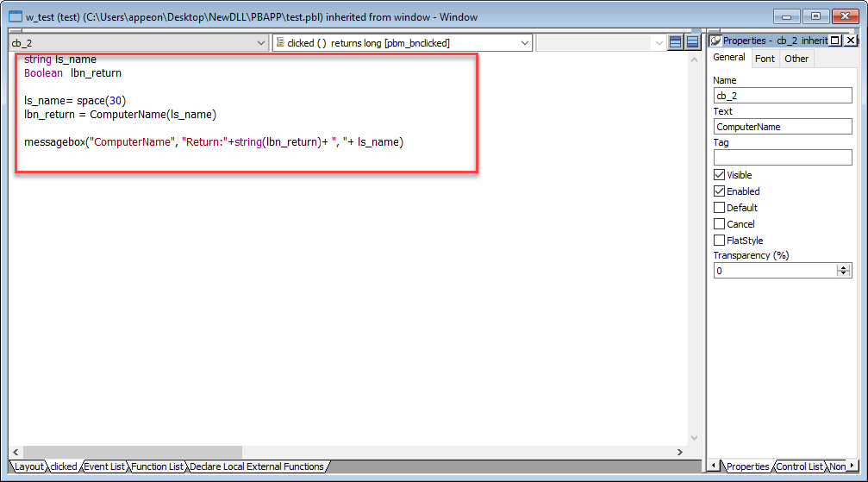Expand the clicked() event dropdown

pyautogui.click(x=525, y=42)
